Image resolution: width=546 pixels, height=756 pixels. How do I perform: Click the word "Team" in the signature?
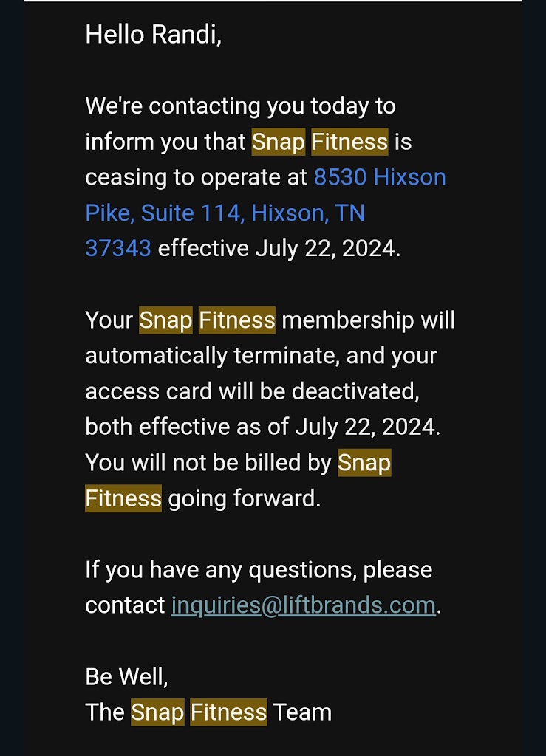pyautogui.click(x=302, y=712)
